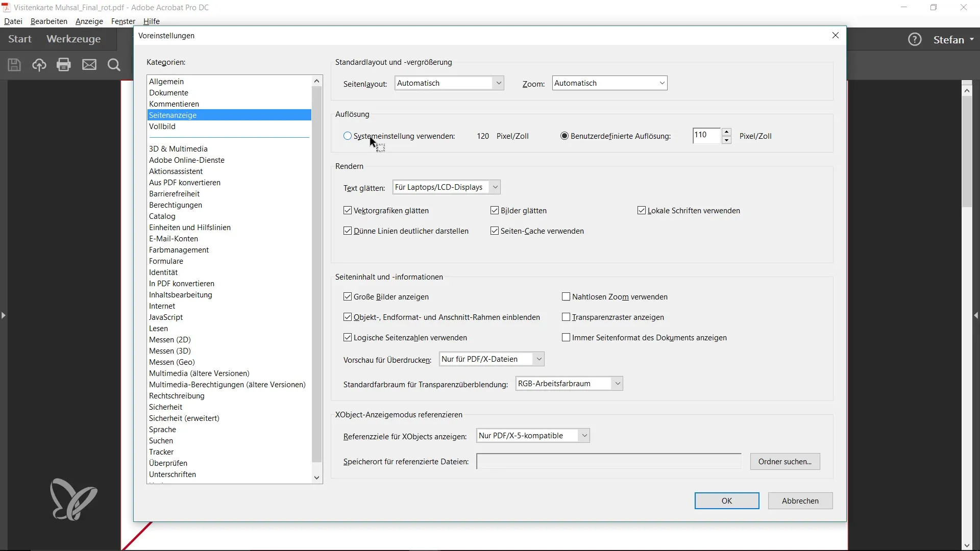Open the Fenster menu
This screenshot has width=980, height=551.
tap(123, 21)
